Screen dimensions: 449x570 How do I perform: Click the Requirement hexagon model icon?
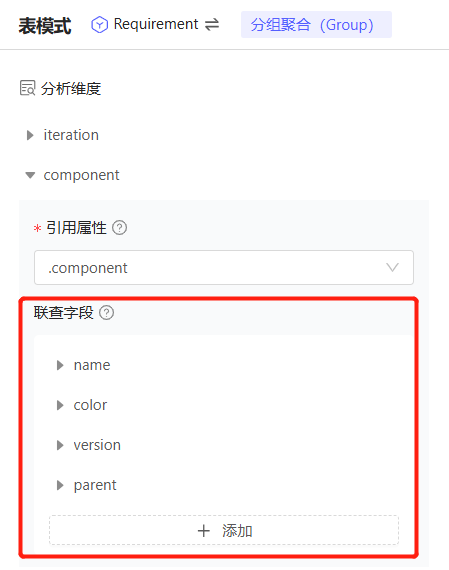click(x=99, y=25)
